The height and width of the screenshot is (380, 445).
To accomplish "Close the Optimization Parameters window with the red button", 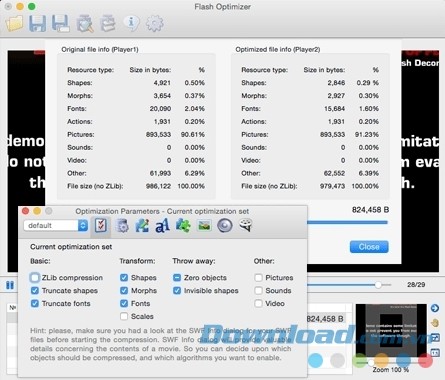I will (25, 211).
